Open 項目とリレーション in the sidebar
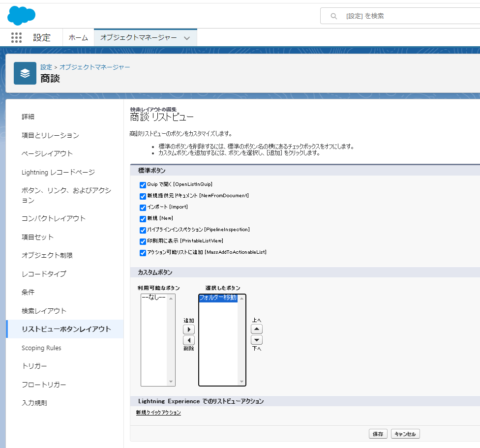The image size is (480, 448). click(x=50, y=135)
